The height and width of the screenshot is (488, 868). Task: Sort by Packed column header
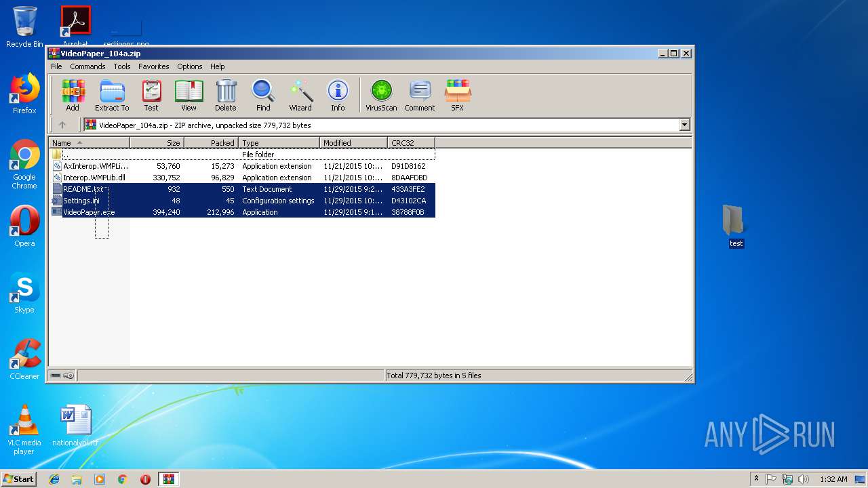(212, 143)
